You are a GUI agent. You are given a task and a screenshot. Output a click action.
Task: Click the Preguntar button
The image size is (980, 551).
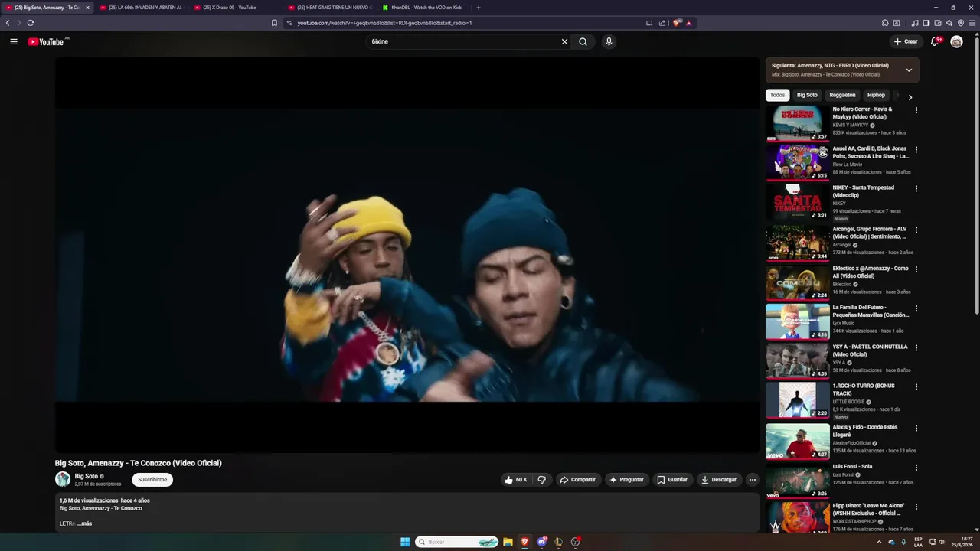626,480
